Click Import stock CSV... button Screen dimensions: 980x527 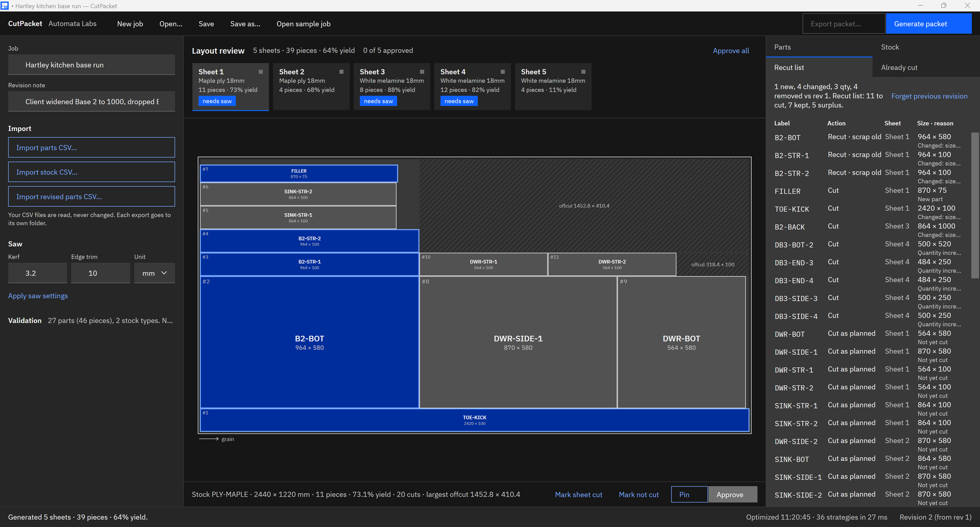click(x=91, y=172)
